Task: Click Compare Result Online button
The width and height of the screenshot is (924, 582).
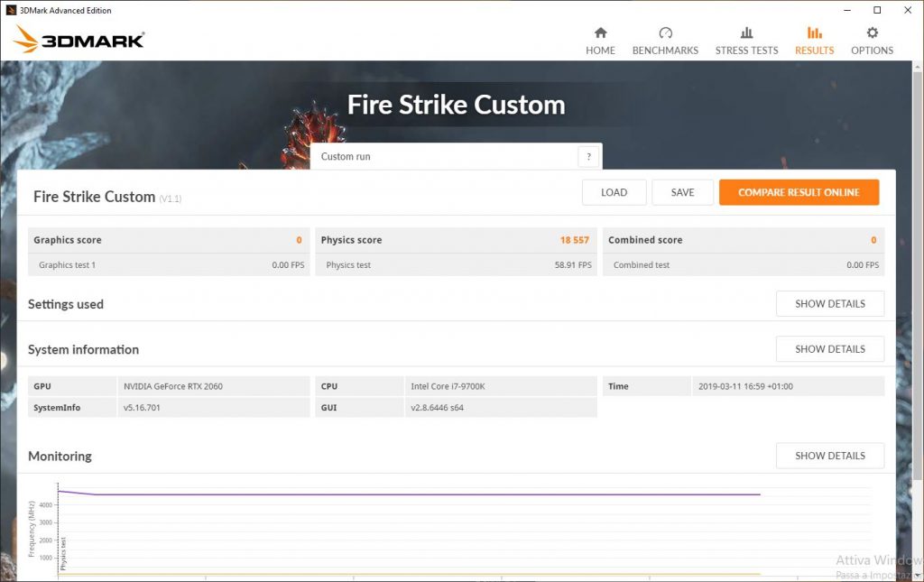Action: [799, 192]
